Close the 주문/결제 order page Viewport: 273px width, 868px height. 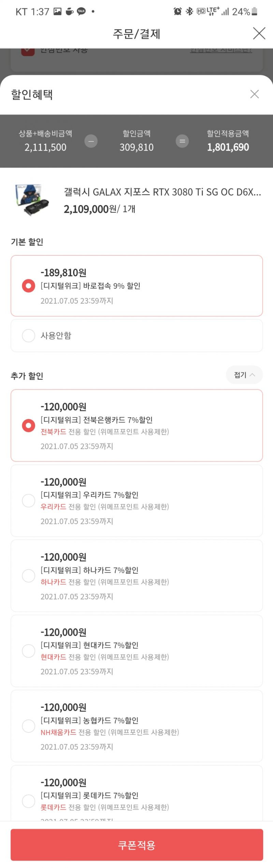[259, 33]
